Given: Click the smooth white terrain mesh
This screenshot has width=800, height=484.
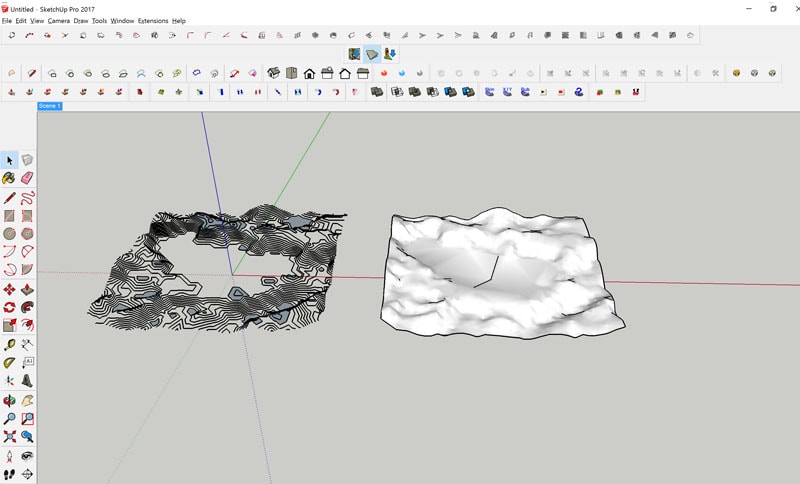Looking at the screenshot, I should coord(503,275).
